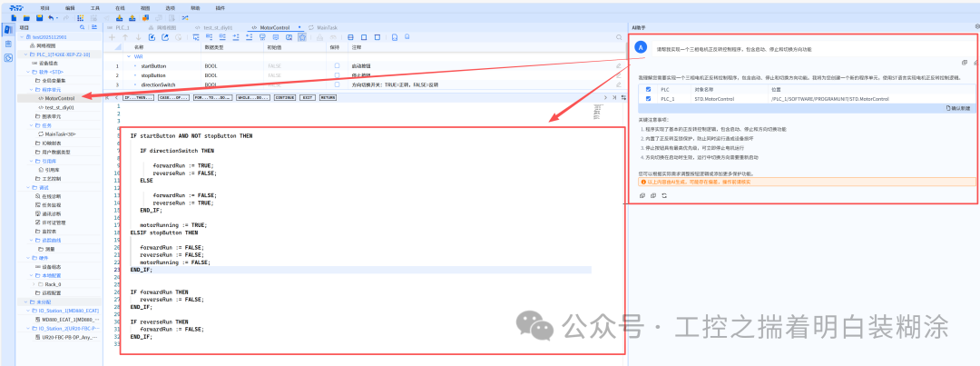Open the undo history dropdown arrow
Viewport: 980px width, 366px height.
[57, 18]
